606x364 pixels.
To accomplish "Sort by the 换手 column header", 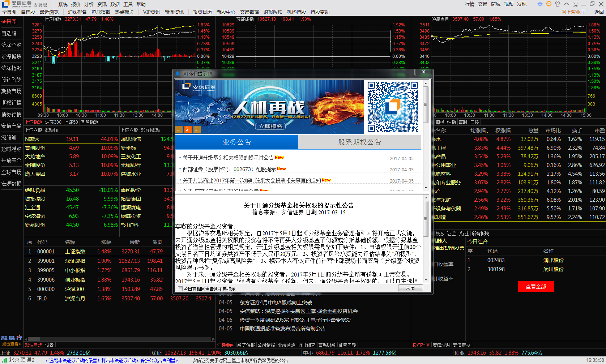I will pos(577,130).
